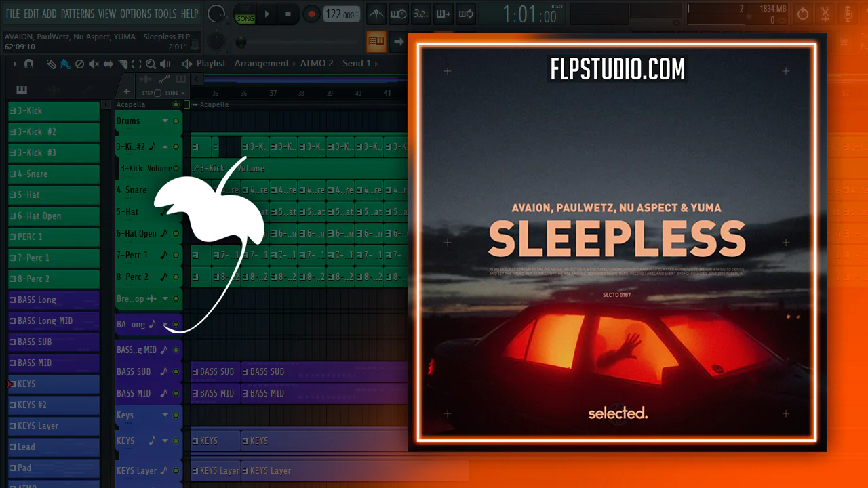Select the Paint brush tool
The image size is (868, 488).
coord(65,64)
